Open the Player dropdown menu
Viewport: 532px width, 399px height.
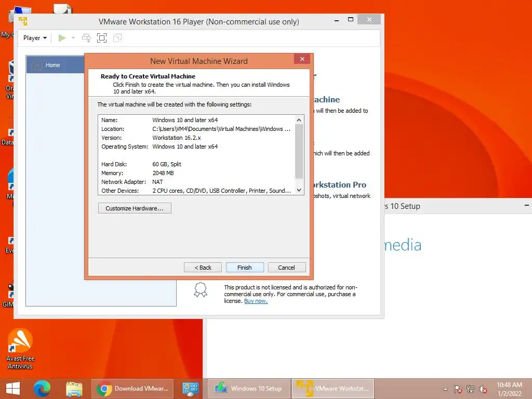(x=35, y=37)
